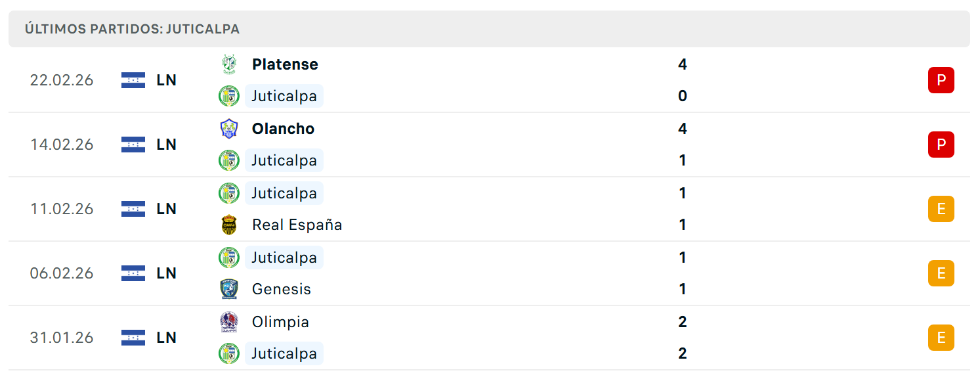Click Juticalpa crest in the 22.02.26 match
This screenshot has width=980, height=381.
pos(228,96)
